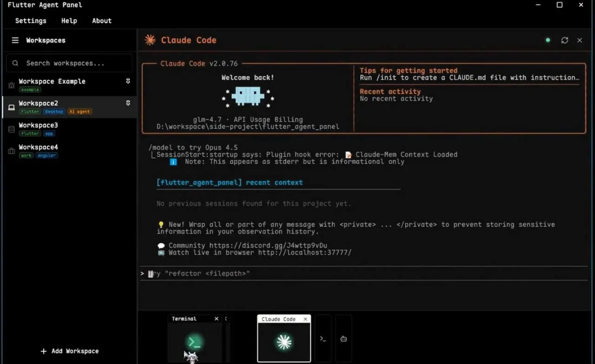
Task: Add a new terminal with prompt icon button
Action: click(323, 339)
